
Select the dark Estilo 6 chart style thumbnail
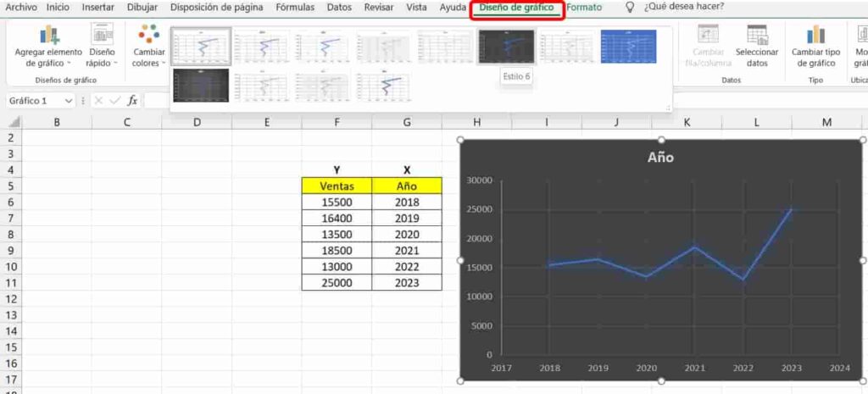tap(505, 47)
